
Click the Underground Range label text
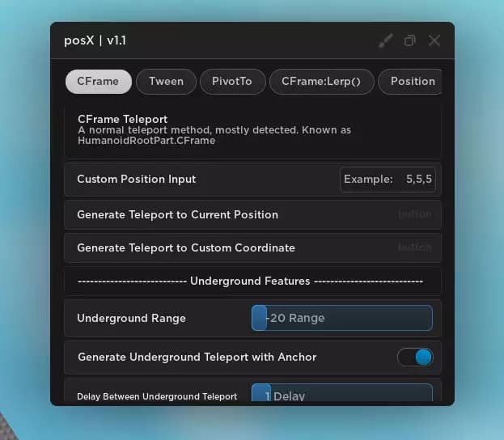[x=131, y=318]
